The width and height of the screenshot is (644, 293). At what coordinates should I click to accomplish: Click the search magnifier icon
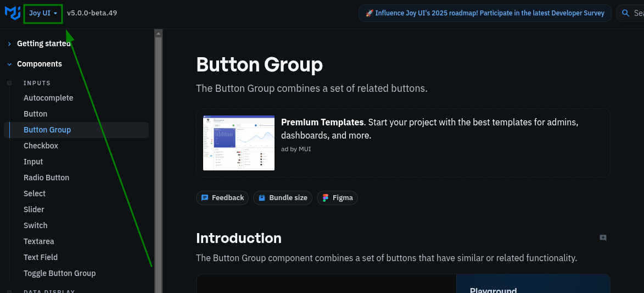pos(625,13)
